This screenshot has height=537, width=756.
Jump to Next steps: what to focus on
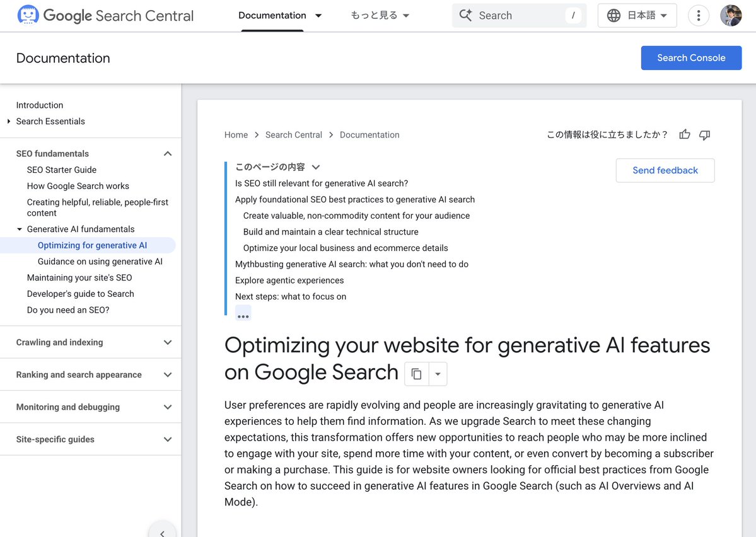(x=290, y=296)
